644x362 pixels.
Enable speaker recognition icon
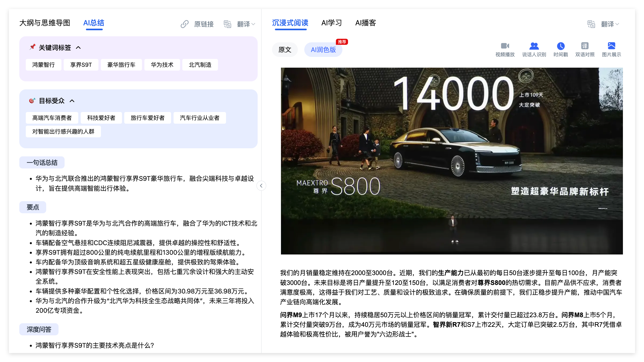[x=534, y=46]
